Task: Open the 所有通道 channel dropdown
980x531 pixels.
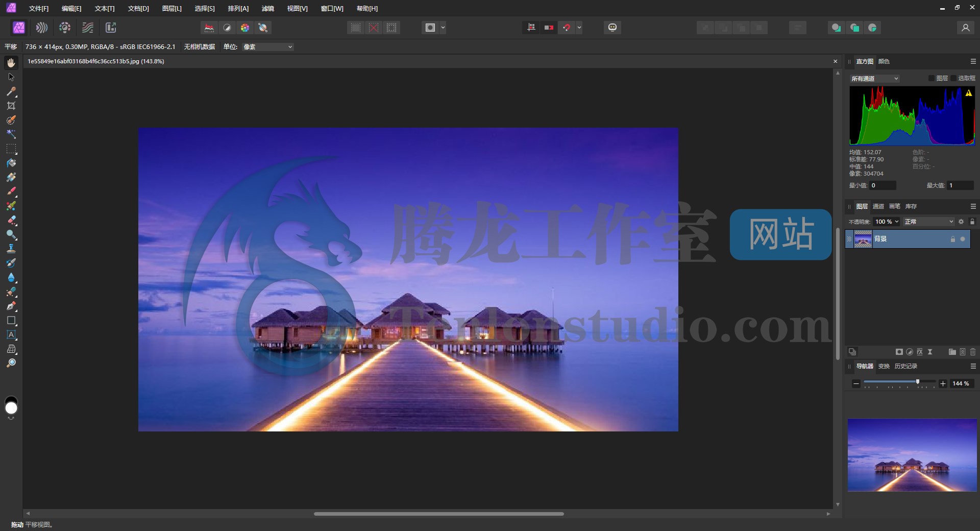Action: tap(874, 79)
